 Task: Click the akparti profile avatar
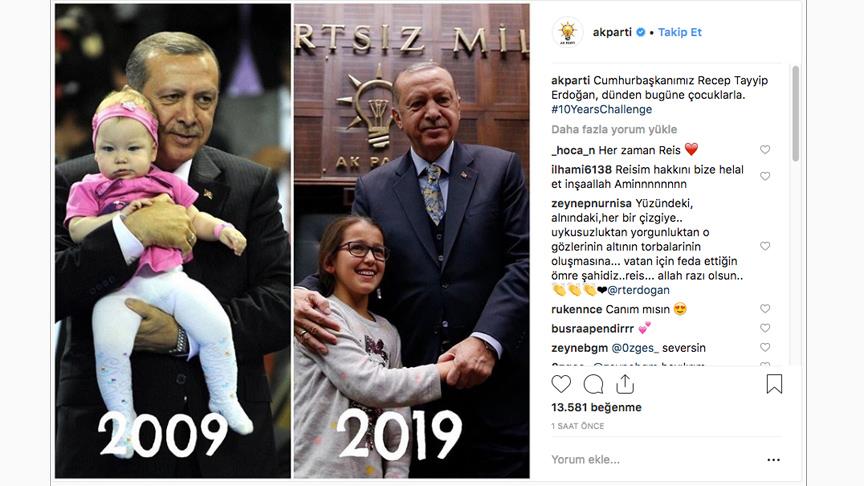coord(568,32)
